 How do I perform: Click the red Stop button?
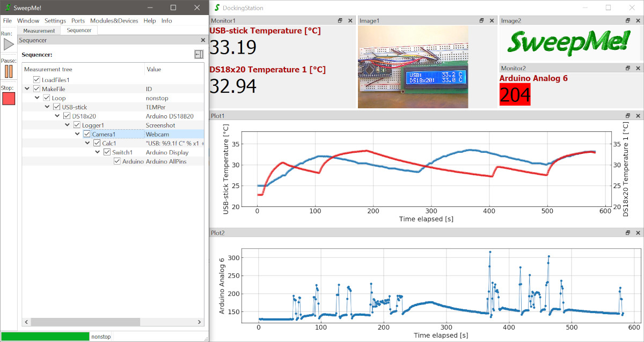point(9,99)
